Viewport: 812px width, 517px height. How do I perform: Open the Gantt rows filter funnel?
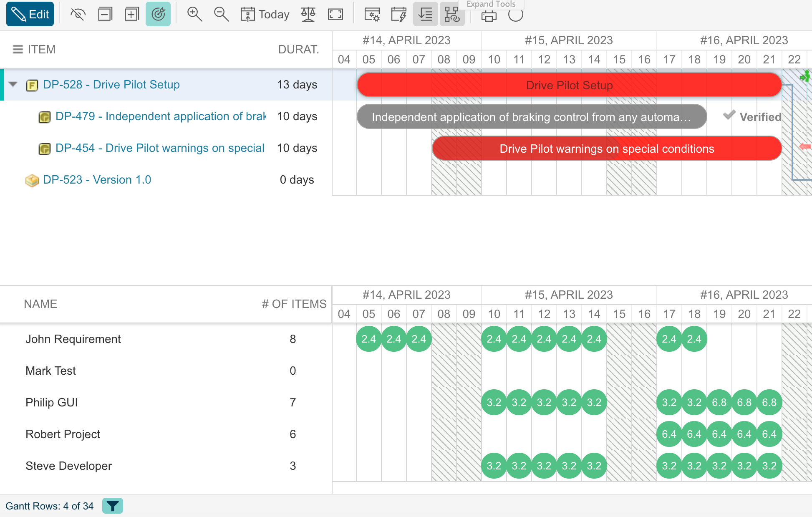(112, 506)
